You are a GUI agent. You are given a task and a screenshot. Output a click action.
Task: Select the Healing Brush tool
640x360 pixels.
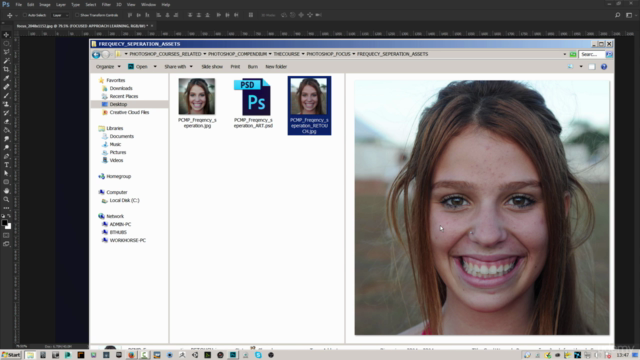click(x=6, y=87)
